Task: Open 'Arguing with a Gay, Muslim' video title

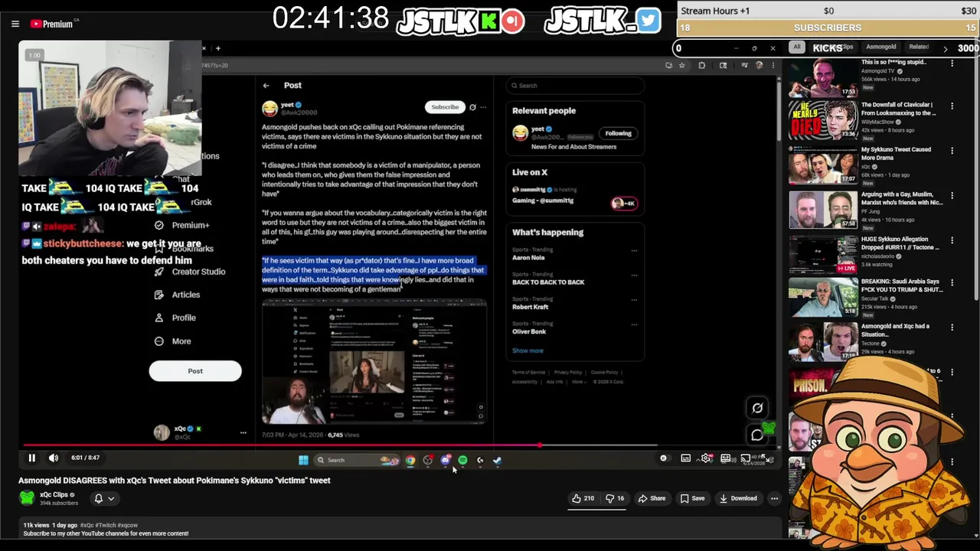Action: coord(901,198)
